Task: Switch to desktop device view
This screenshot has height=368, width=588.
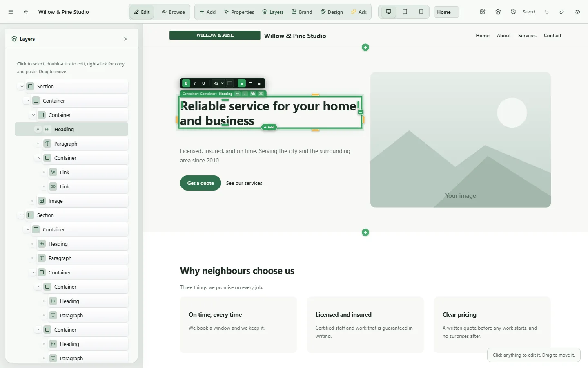Action: click(388, 12)
